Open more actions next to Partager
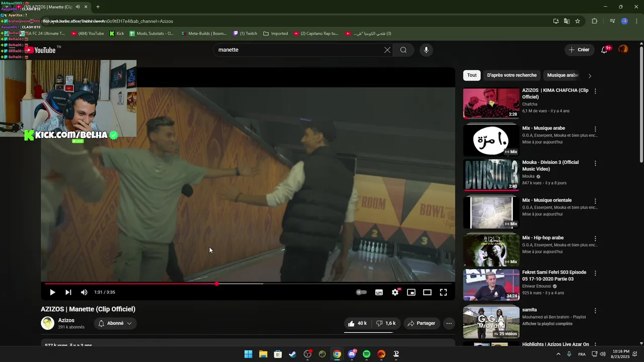Screen dimensions: 644x362 [x=449, y=323]
